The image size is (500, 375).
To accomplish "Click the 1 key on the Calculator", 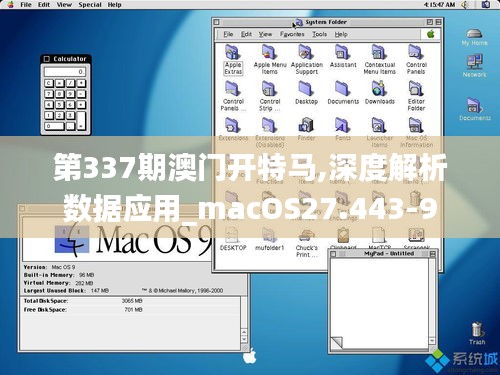I will [49, 115].
